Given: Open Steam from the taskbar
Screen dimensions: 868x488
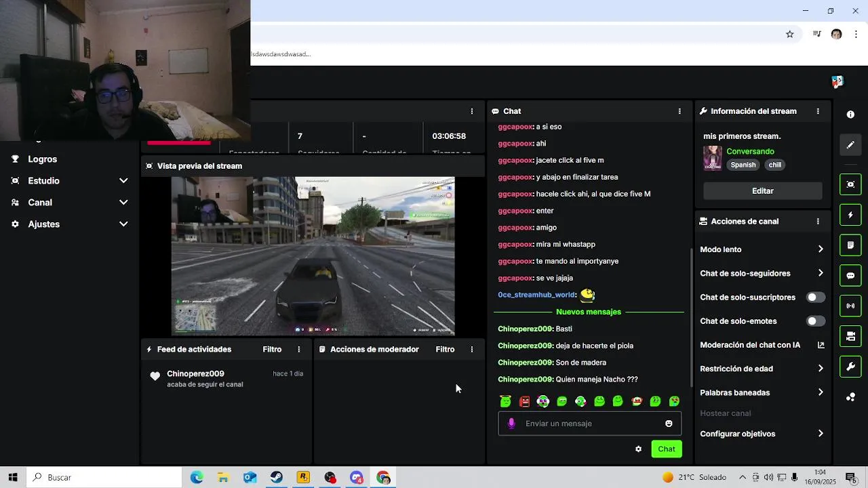Looking at the screenshot, I should (277, 477).
